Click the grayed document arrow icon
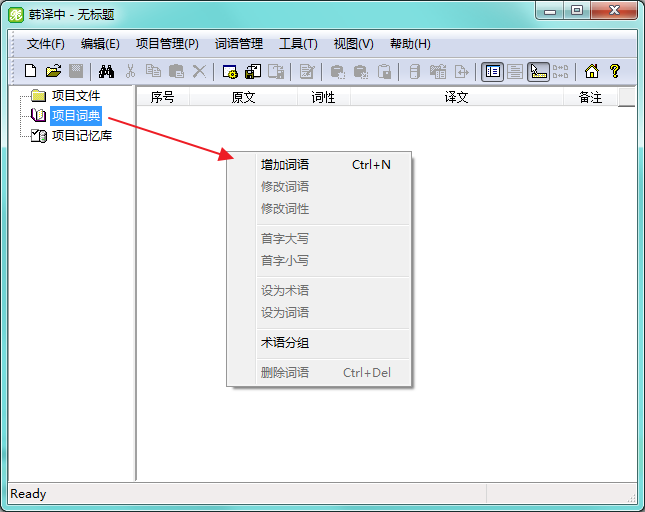645x512 pixels. (x=461, y=71)
